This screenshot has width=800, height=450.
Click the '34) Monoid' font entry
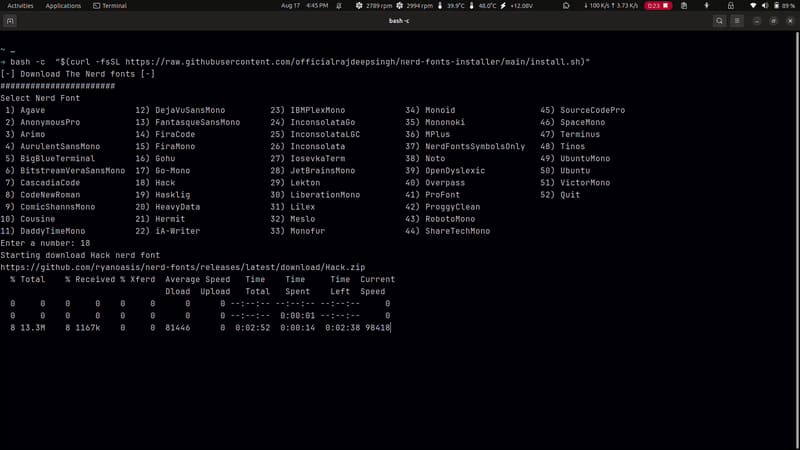pyautogui.click(x=430, y=110)
